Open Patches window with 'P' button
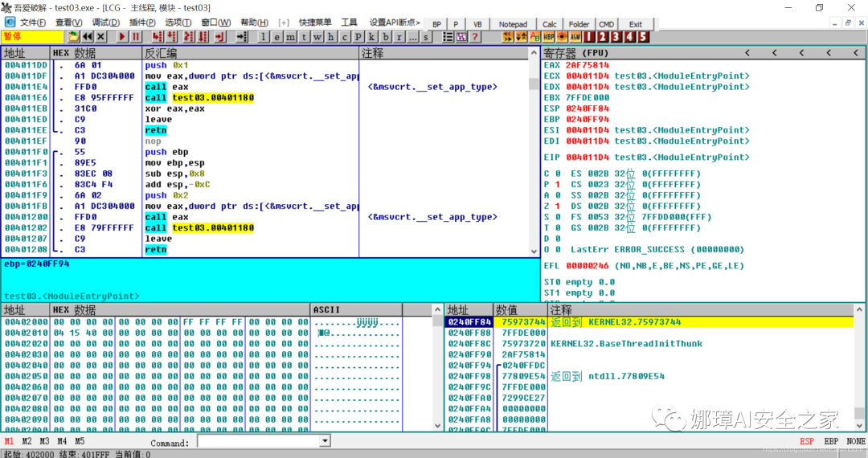 click(358, 36)
